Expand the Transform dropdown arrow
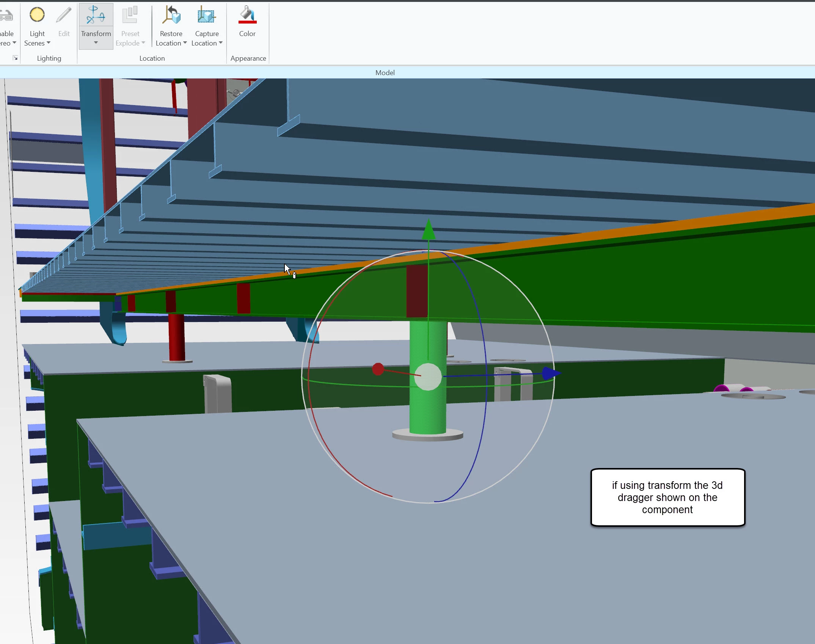This screenshot has width=815, height=644. click(96, 43)
